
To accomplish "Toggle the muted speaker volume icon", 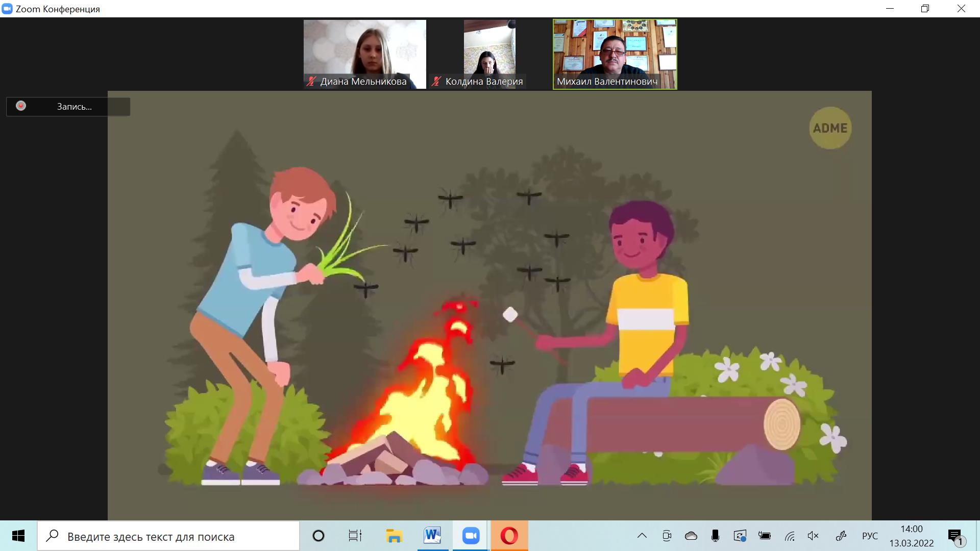I will tap(813, 536).
